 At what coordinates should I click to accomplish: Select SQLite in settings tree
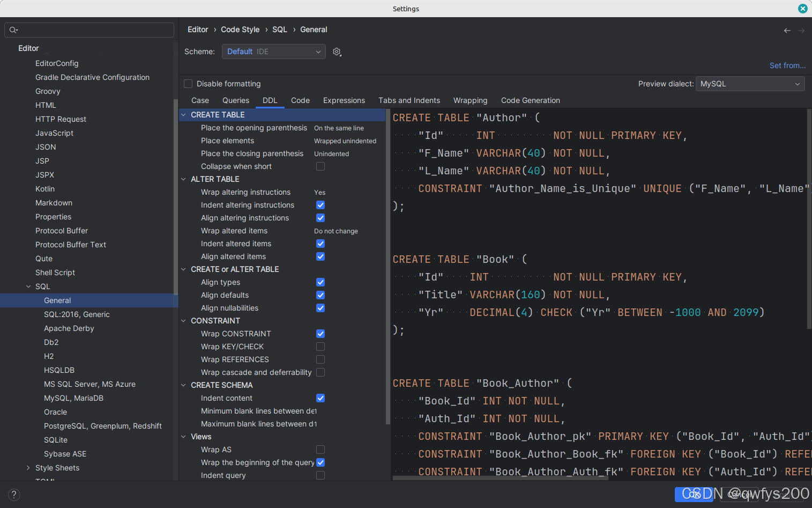tap(56, 440)
